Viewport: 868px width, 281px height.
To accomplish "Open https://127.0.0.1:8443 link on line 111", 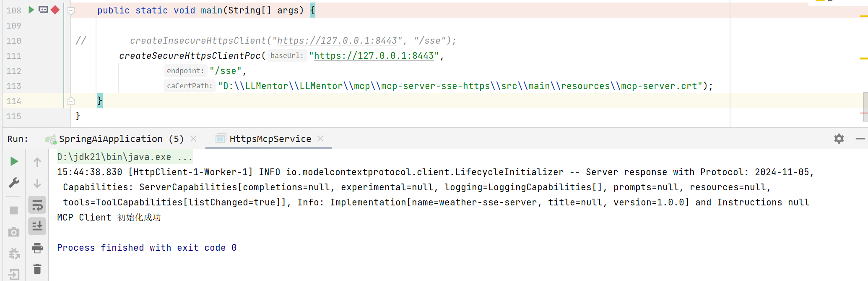I will 374,56.
